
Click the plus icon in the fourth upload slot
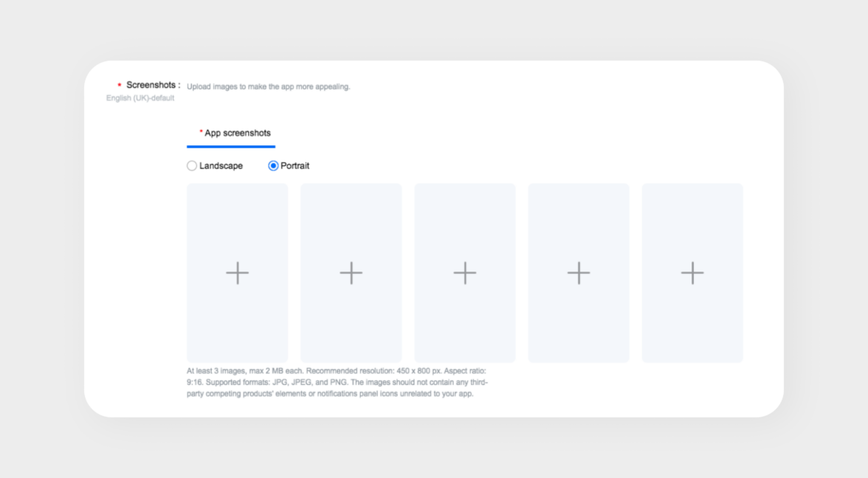pos(579,273)
